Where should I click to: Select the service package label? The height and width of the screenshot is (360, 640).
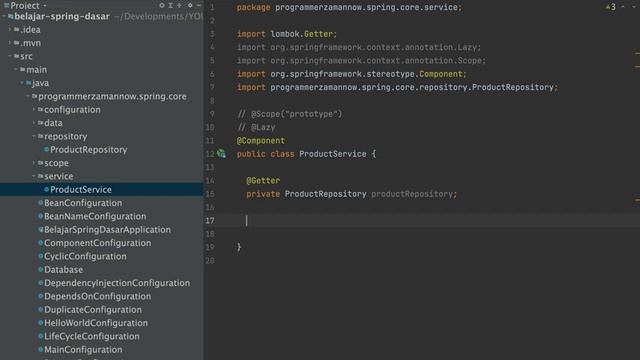click(x=59, y=176)
